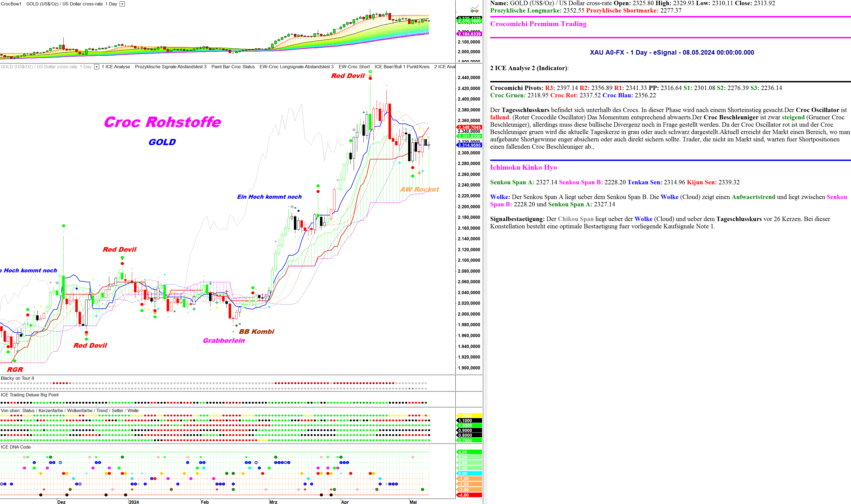Click the red -4,00 DNA scale swatch
The width and height of the screenshot is (851, 504).
click(469, 495)
